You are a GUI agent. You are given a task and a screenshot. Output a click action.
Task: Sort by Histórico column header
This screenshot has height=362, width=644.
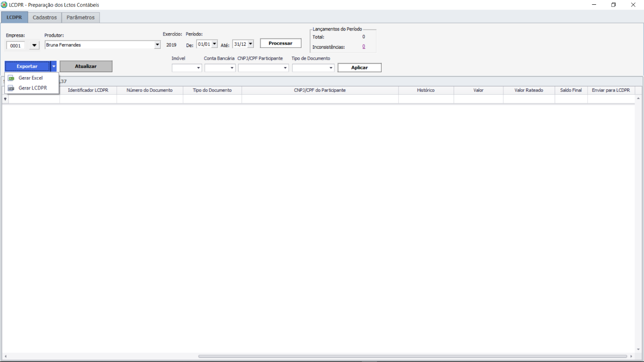(426, 90)
